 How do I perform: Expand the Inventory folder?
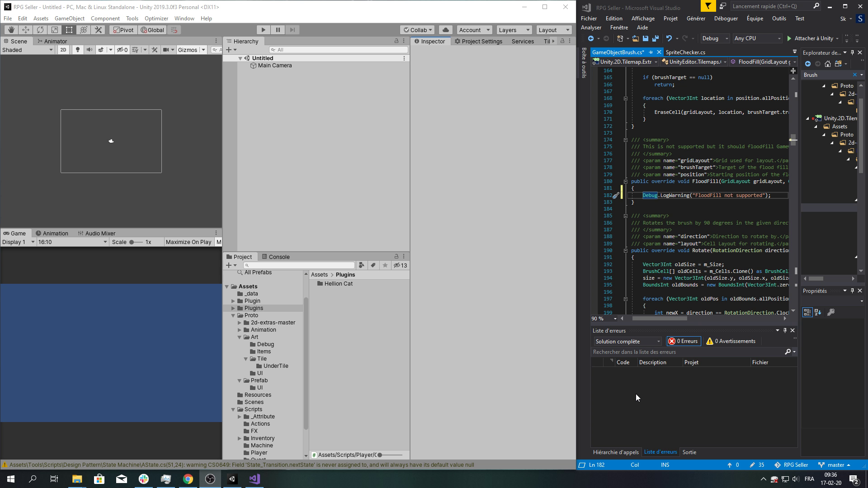[240, 438]
